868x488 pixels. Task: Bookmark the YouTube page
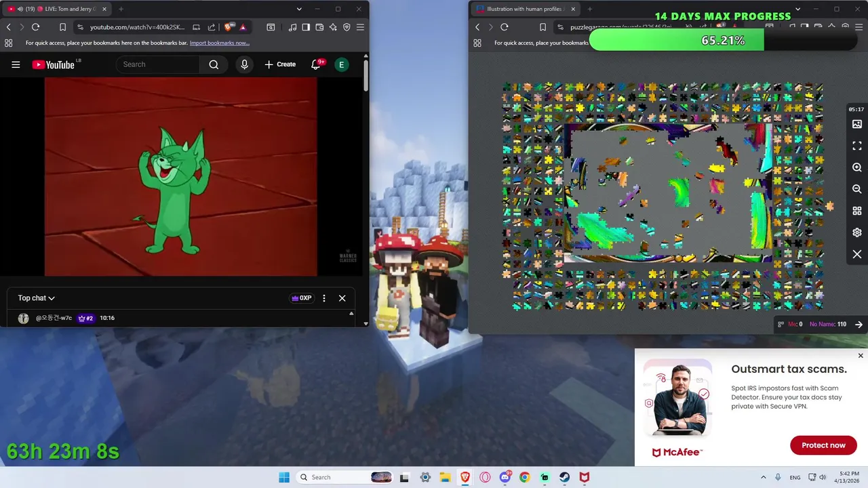[x=62, y=27]
